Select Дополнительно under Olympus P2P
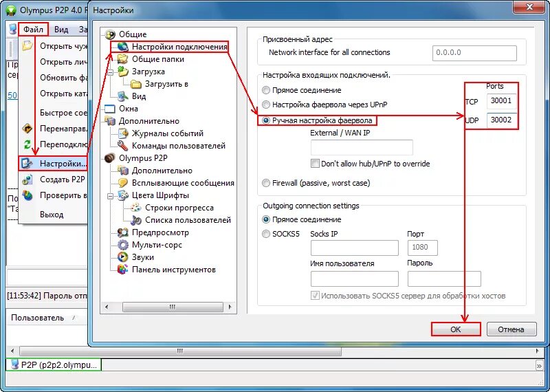550x392 pixels. coord(162,171)
